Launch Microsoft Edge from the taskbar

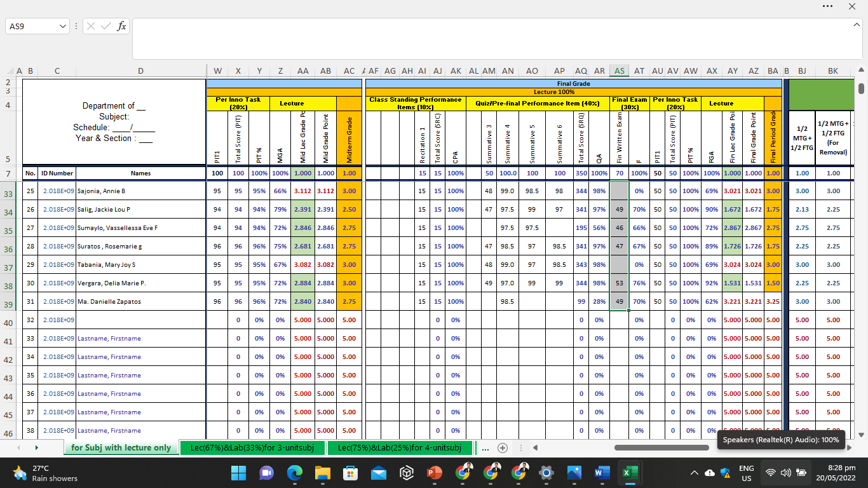(x=294, y=473)
